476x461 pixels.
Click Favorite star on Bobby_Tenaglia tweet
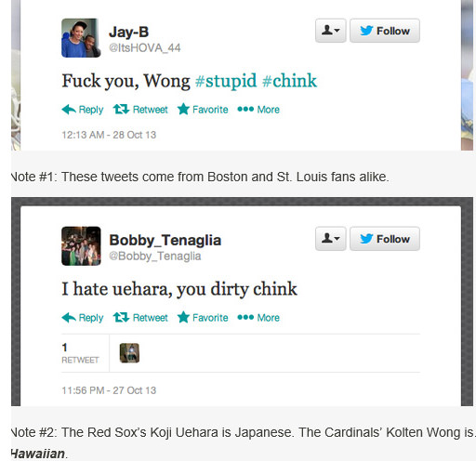(183, 317)
